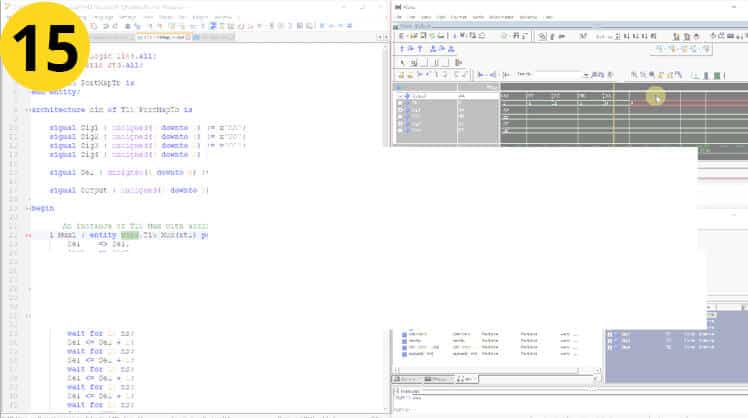Open the Settings menu in Notepad++
The width and height of the screenshot is (748, 418).
pos(127,17)
